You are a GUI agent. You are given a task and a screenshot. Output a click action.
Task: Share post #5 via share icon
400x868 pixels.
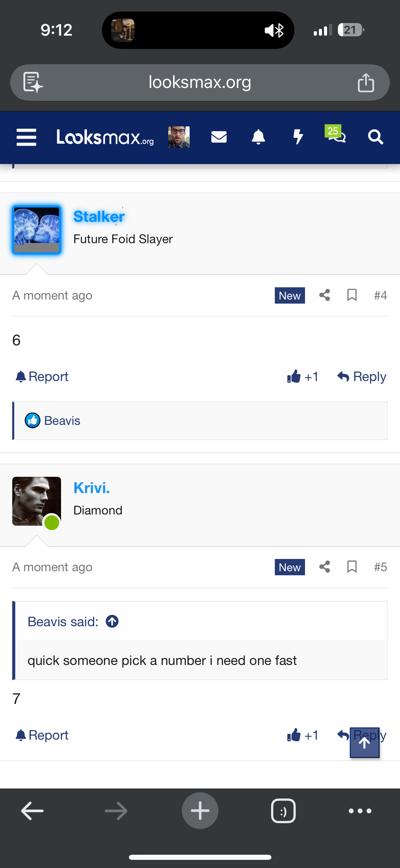[325, 567]
